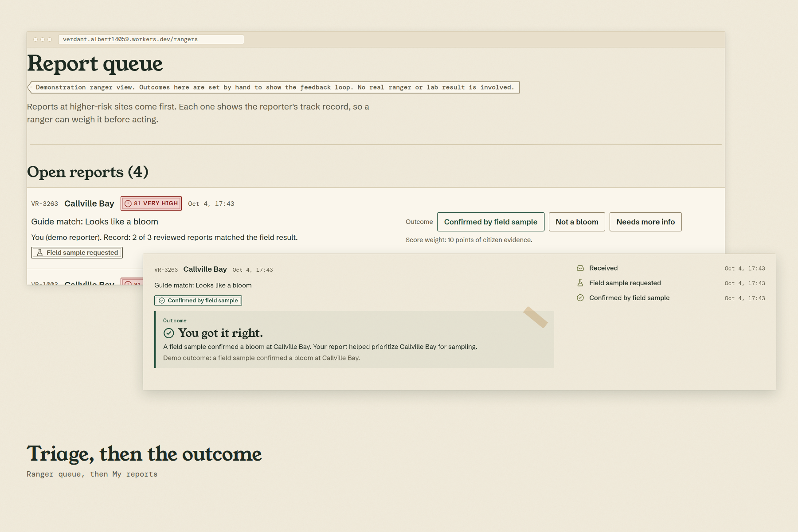Click Guide match: Looks like a bloom in queue
798x532 pixels.
click(94, 222)
